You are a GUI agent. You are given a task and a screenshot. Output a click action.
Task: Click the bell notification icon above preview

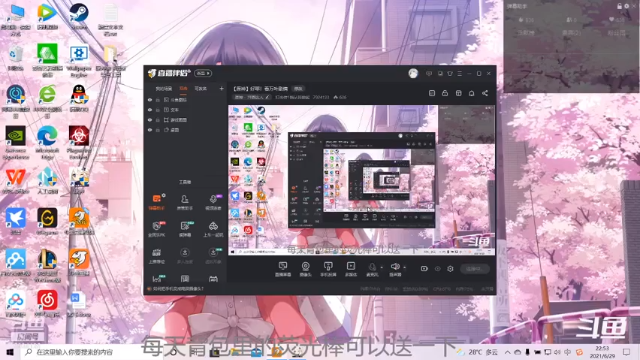[471, 93]
